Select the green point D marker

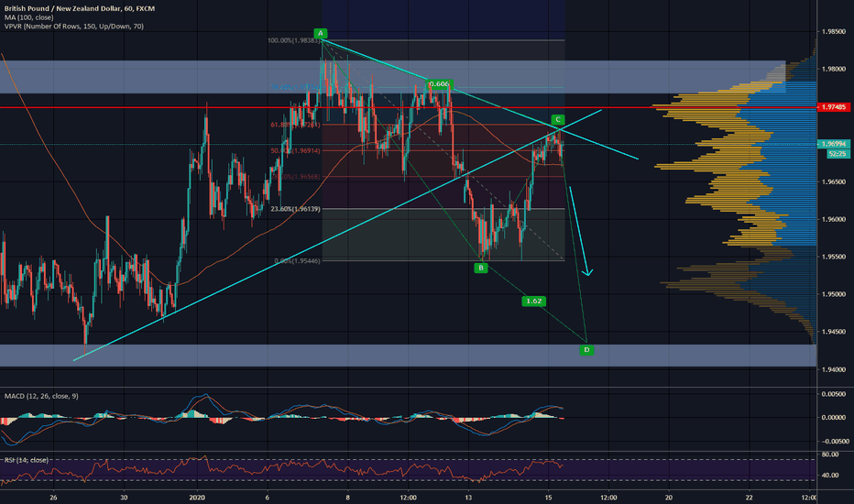click(587, 349)
